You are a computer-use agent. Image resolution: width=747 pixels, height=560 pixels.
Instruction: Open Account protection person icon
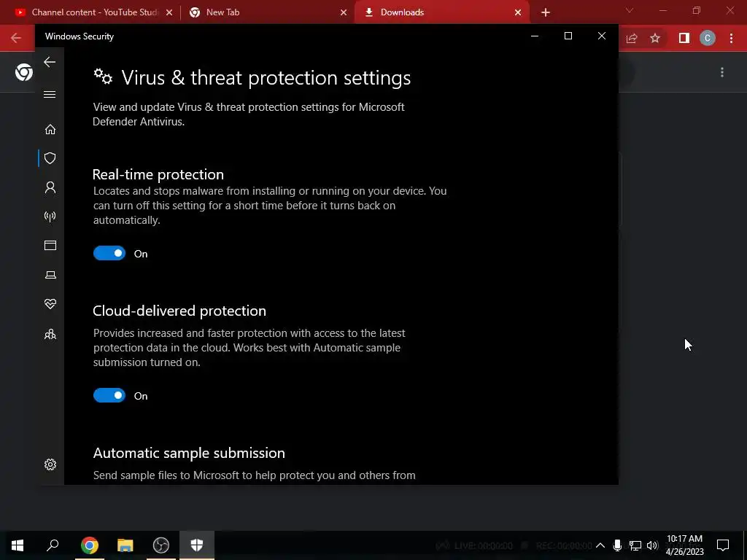50,187
